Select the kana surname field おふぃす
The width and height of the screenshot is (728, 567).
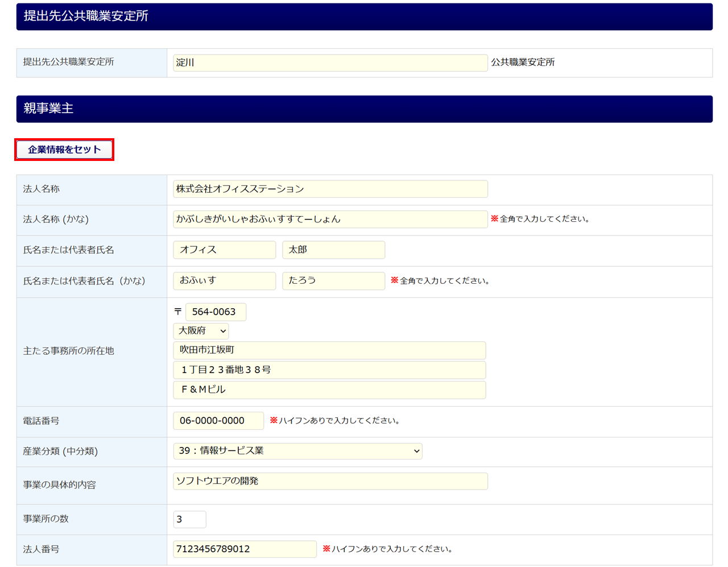[224, 280]
